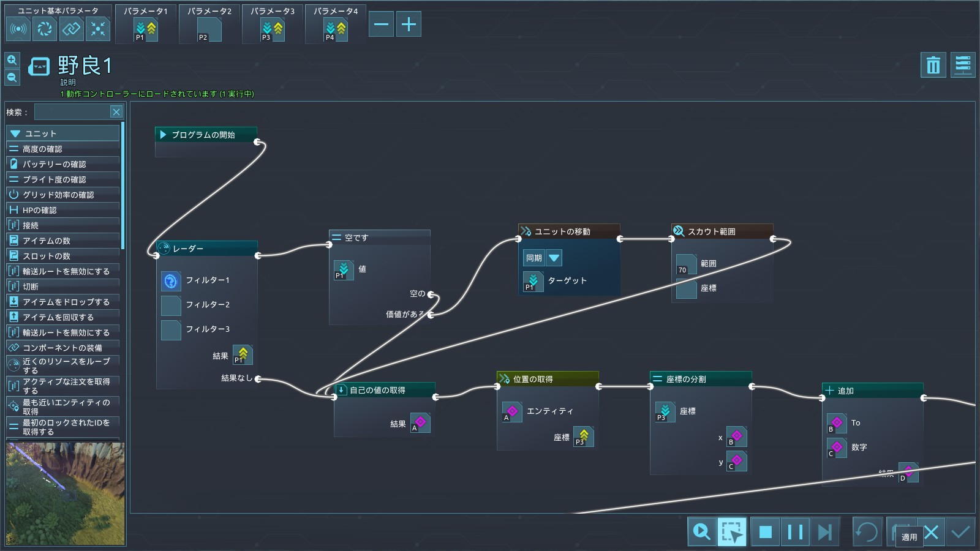Image resolution: width=980 pixels, height=551 pixels.
Task: Click the zoom out magnifier icon
Action: [x=12, y=77]
